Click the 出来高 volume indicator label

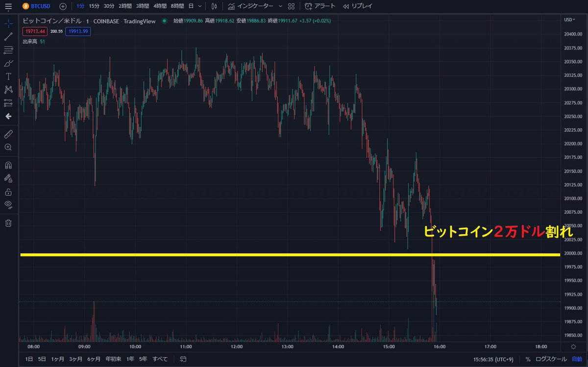30,42
